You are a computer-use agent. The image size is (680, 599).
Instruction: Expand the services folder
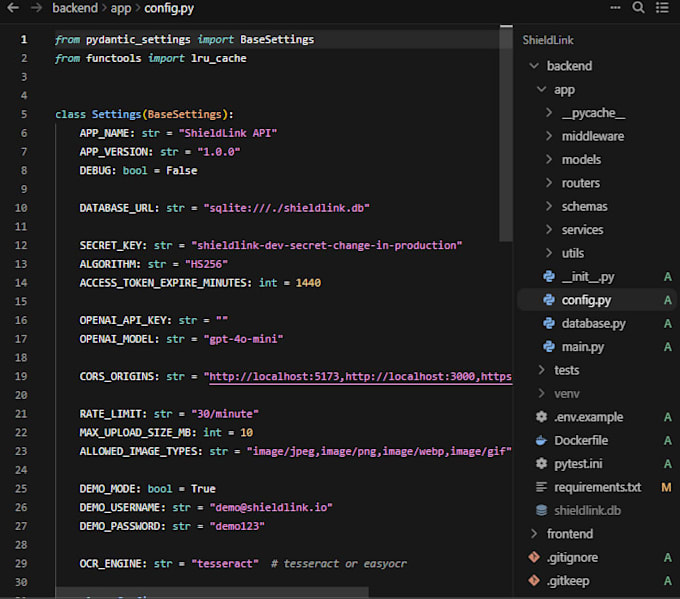click(x=549, y=230)
